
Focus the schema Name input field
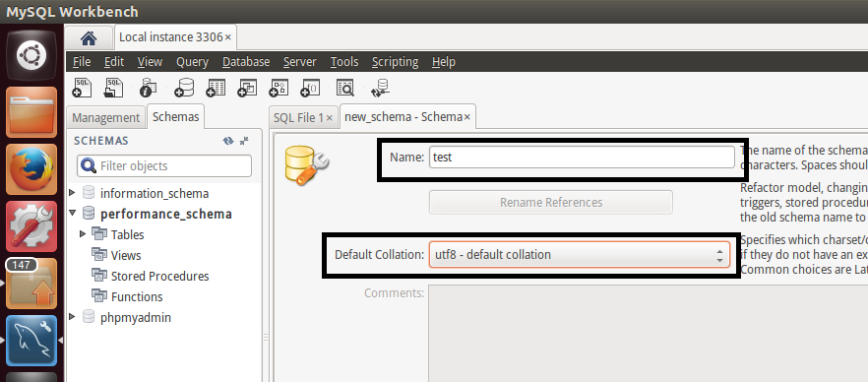[582, 157]
